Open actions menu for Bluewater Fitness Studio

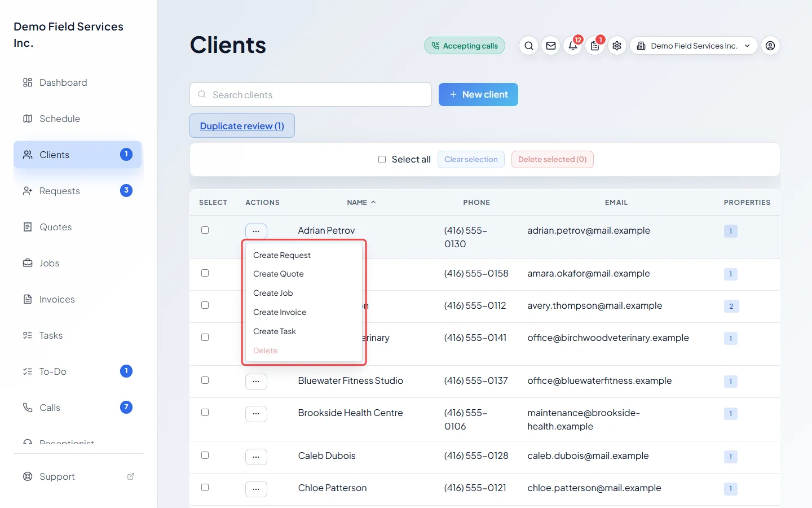pyautogui.click(x=256, y=382)
